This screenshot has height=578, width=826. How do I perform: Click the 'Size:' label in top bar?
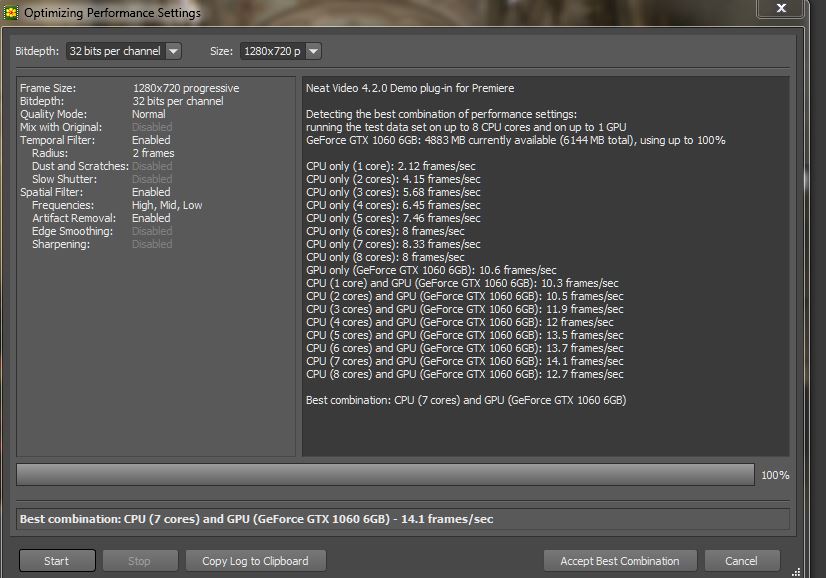(x=221, y=51)
